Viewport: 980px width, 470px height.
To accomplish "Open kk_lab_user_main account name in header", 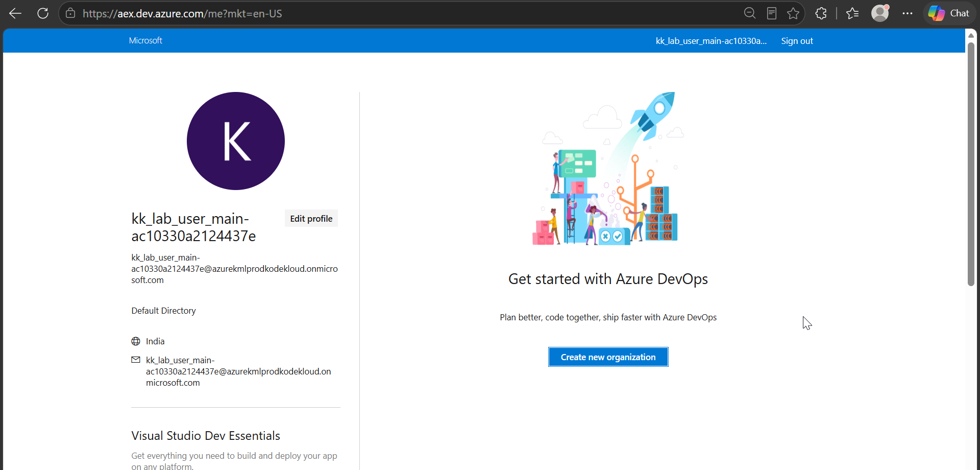I will coord(711,41).
